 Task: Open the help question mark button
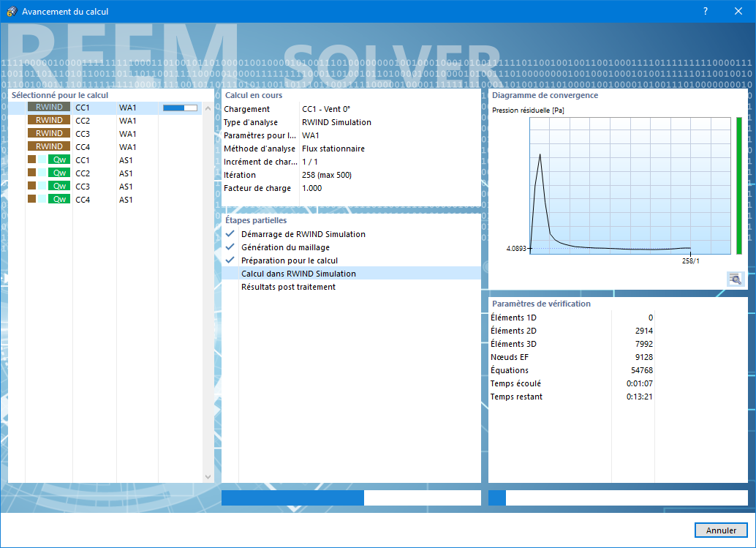tap(706, 11)
